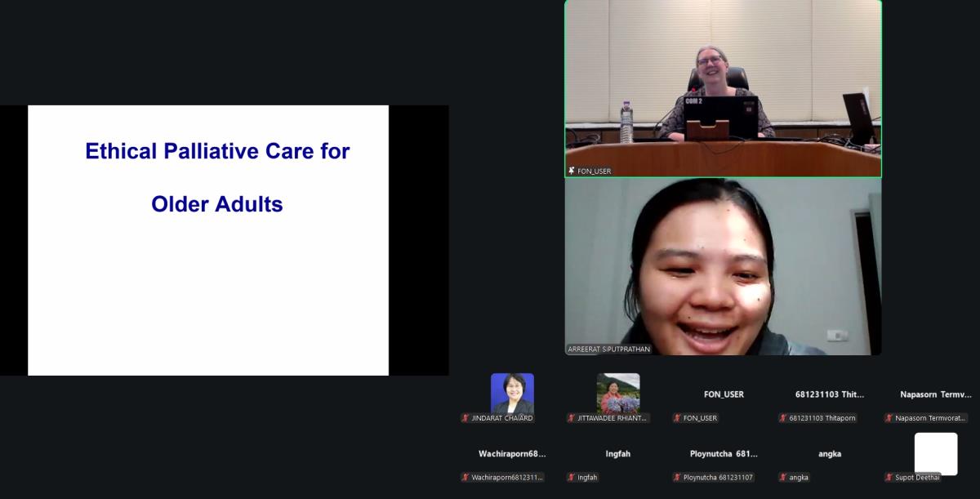Click the pin icon beside FON_USER video label

point(572,171)
